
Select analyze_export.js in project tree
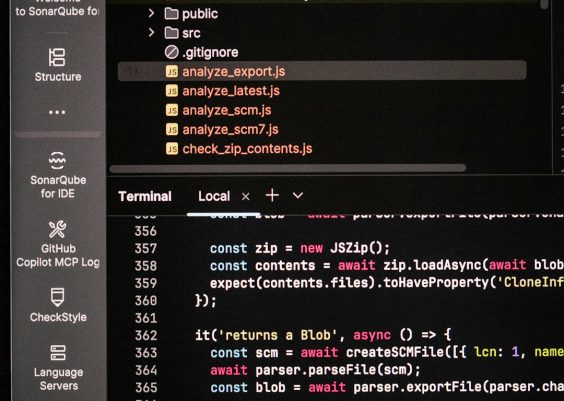322,70
